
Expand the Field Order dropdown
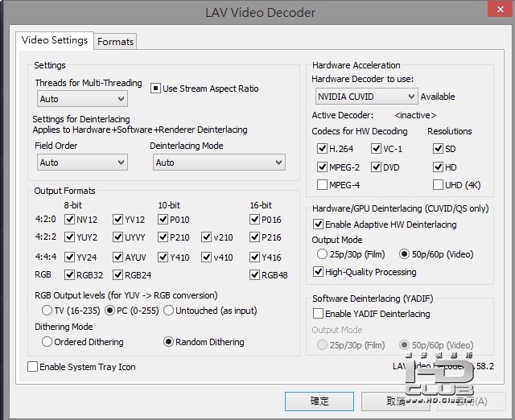point(82,163)
